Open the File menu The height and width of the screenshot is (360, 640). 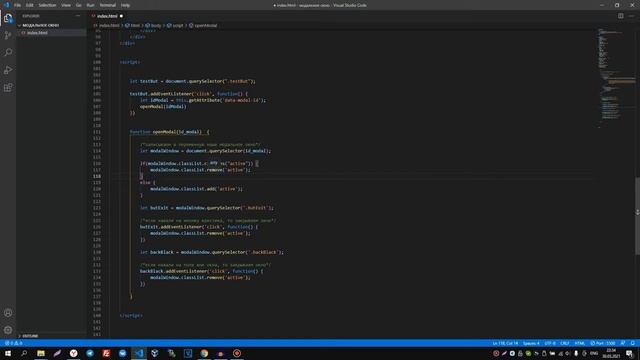tap(18, 5)
